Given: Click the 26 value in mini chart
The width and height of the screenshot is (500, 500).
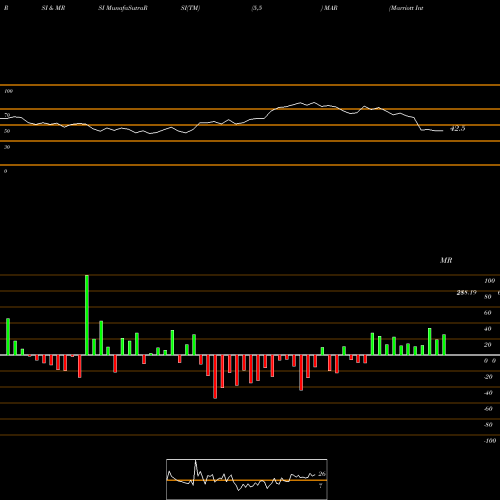Looking at the screenshot, I should (322, 474).
